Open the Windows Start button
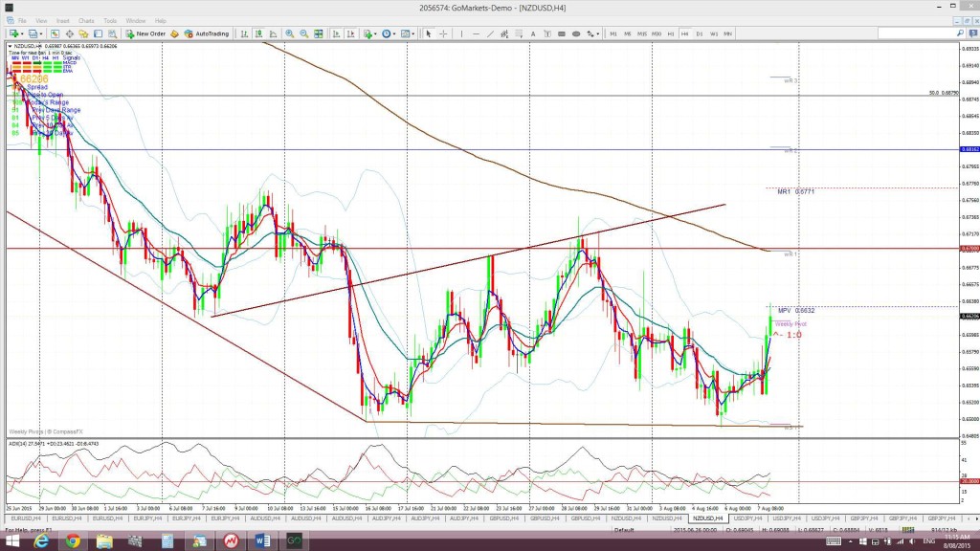The width and height of the screenshot is (980, 551). coord(11,541)
